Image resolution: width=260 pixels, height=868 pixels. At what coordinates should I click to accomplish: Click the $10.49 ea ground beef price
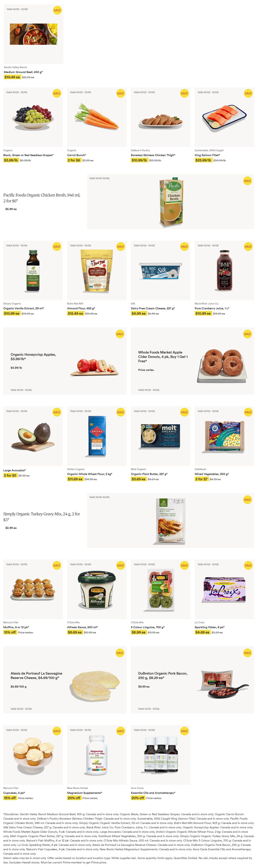(x=12, y=77)
